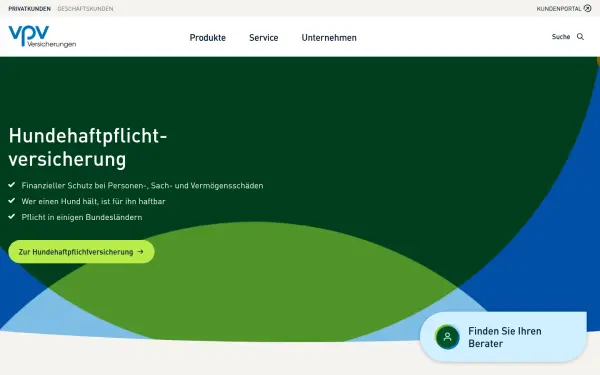The width and height of the screenshot is (600, 375).
Task: Open the Produkte menu
Action: click(208, 38)
